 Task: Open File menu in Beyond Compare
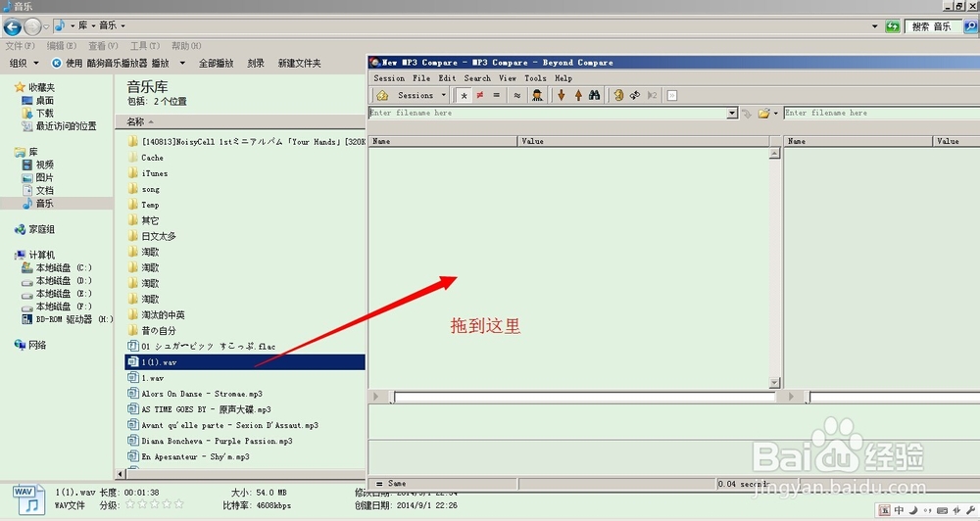point(421,78)
